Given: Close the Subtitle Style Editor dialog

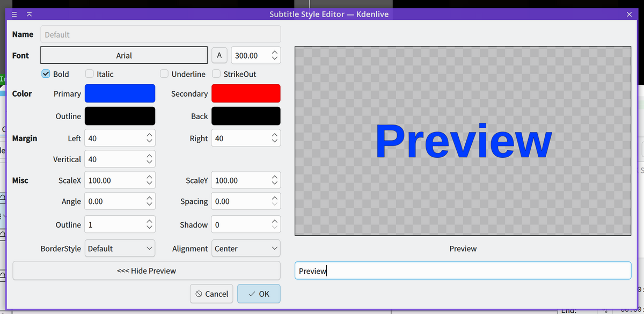Looking at the screenshot, I should 629,14.
